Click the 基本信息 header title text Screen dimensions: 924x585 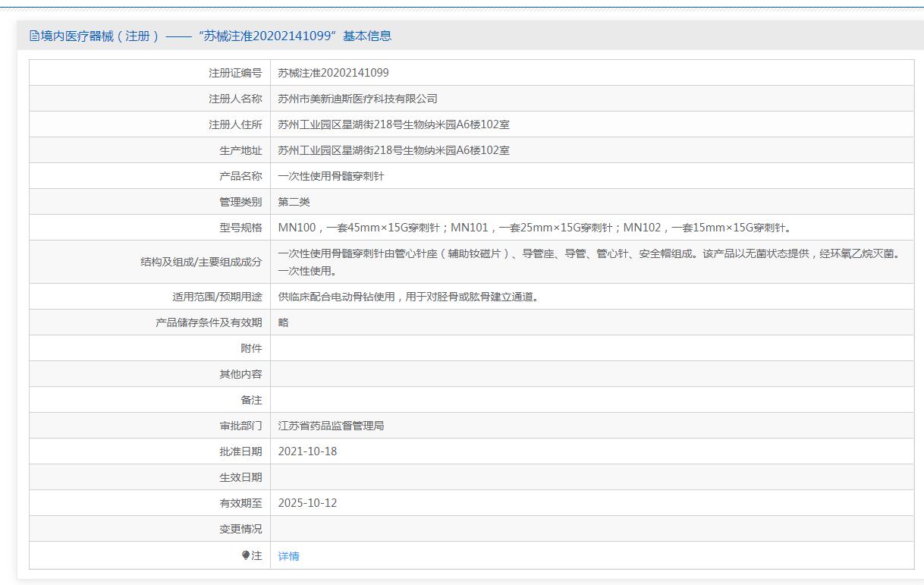(209, 36)
